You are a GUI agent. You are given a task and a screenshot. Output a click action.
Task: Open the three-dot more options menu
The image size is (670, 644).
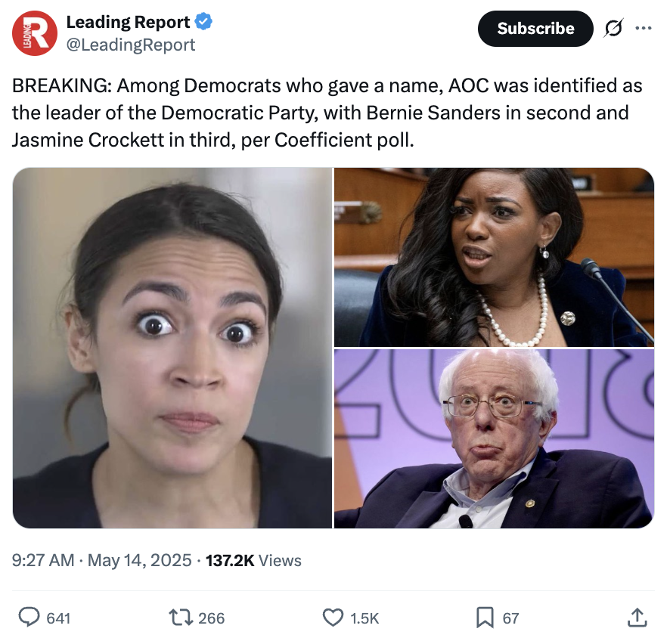[644, 29]
